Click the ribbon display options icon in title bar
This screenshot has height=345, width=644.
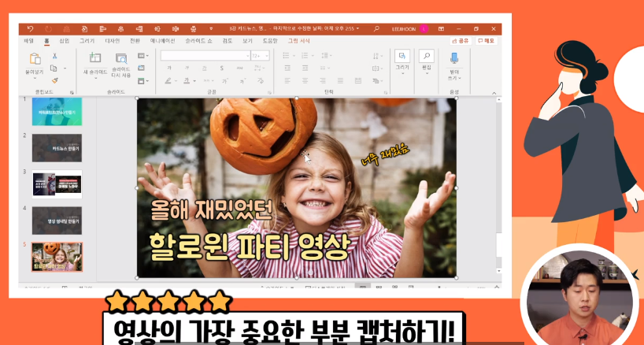point(441,28)
